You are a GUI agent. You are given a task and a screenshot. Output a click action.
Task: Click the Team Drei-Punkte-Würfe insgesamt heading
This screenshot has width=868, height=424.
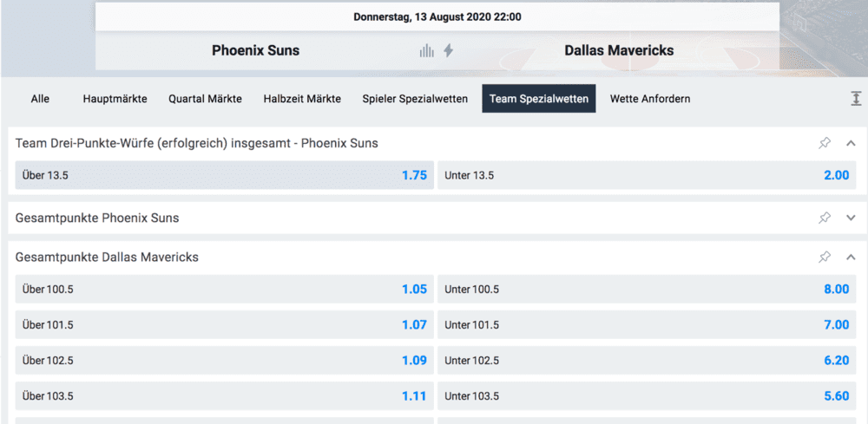pyautogui.click(x=197, y=144)
